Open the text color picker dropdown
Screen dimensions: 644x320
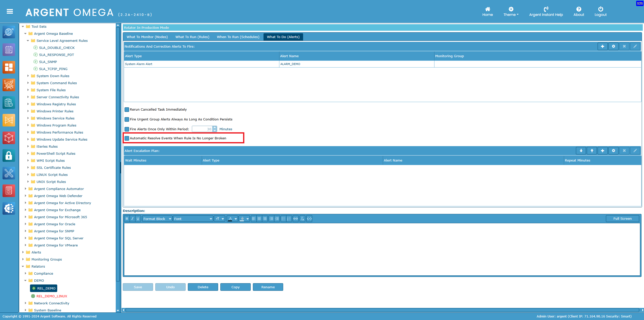236,219
